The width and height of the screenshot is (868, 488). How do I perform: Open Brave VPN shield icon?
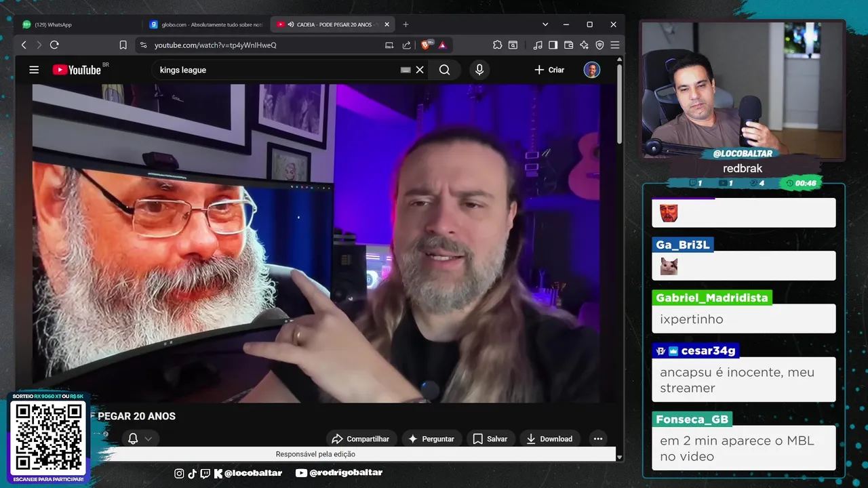[x=599, y=45]
